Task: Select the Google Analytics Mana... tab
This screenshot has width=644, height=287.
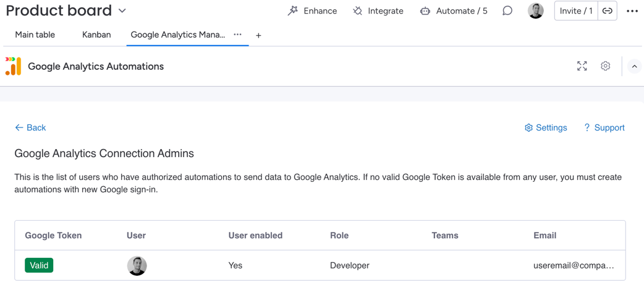Action: click(x=178, y=35)
